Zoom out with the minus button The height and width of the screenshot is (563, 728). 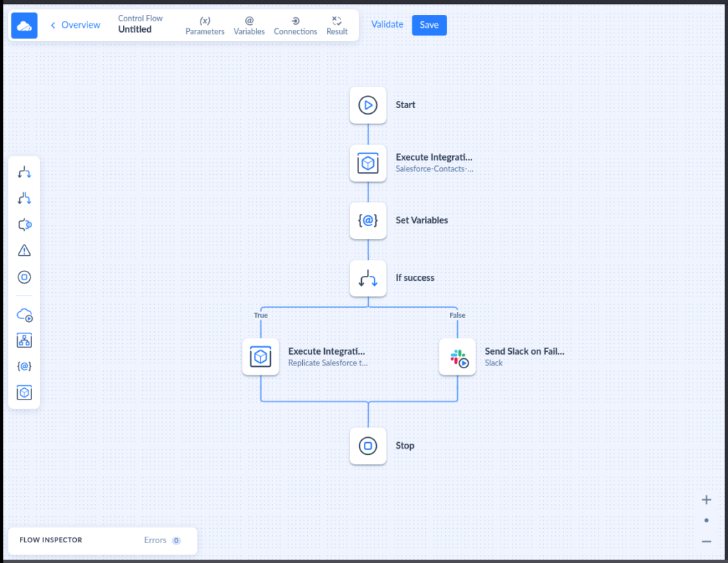coord(706,541)
